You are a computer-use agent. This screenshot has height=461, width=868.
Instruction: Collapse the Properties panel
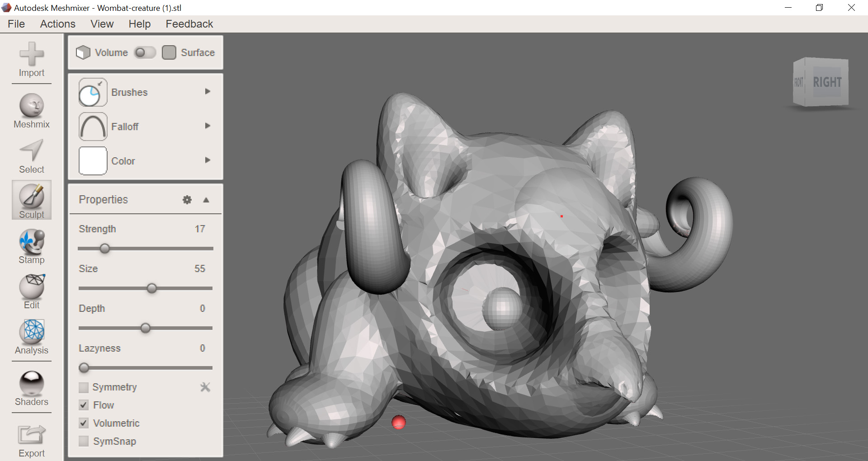tap(206, 200)
